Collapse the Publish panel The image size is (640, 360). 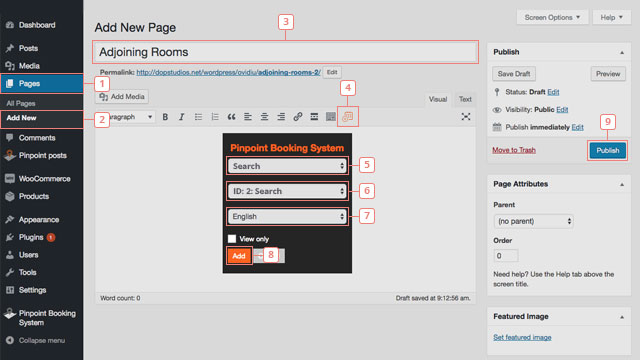[622, 53]
